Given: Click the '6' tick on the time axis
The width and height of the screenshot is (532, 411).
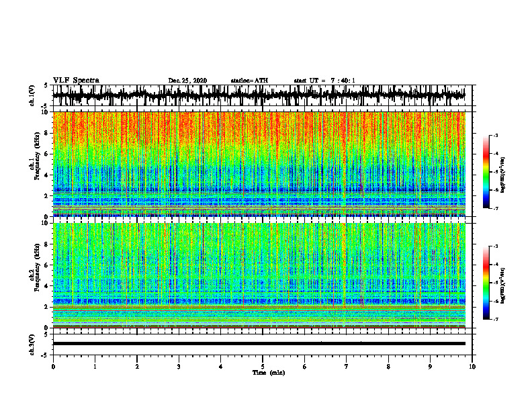Looking at the screenshot, I should pos(305,367).
